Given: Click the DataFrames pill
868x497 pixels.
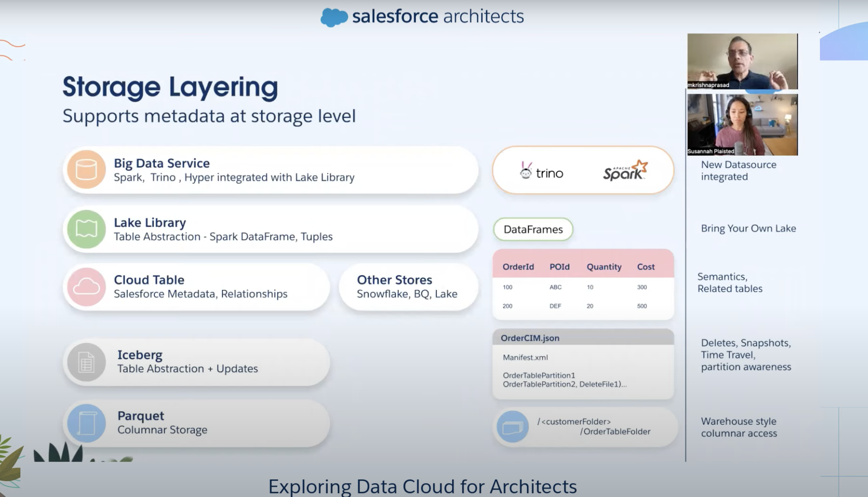Looking at the screenshot, I should tap(533, 229).
